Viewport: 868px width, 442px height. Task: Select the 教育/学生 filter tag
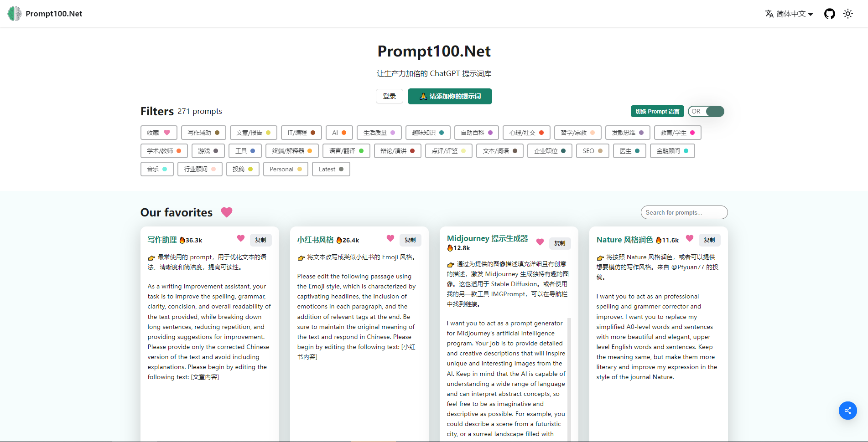(678, 133)
